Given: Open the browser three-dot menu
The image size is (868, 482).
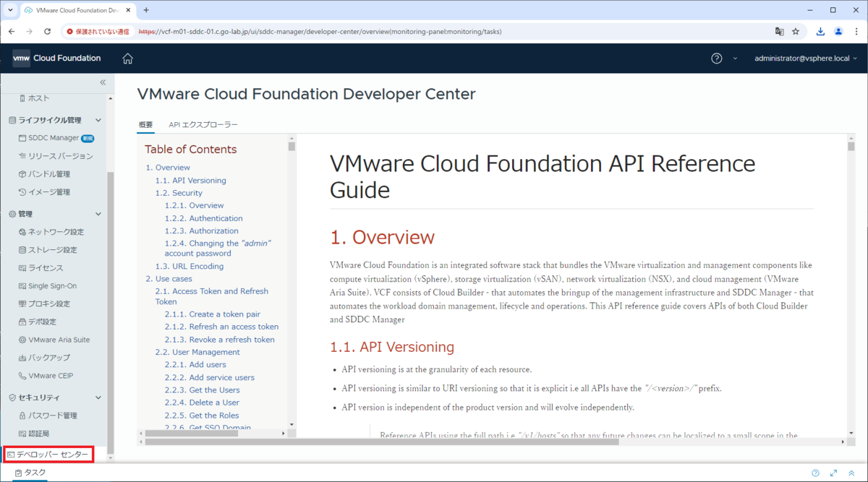Looking at the screenshot, I should pyautogui.click(x=856, y=32).
